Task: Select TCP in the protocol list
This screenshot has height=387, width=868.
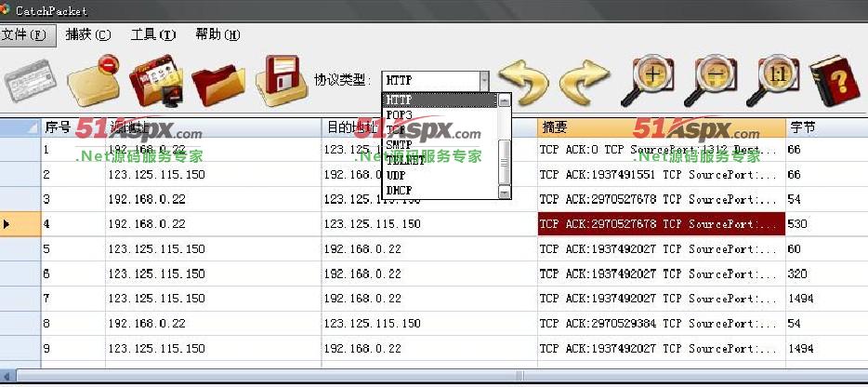Action: [x=440, y=129]
